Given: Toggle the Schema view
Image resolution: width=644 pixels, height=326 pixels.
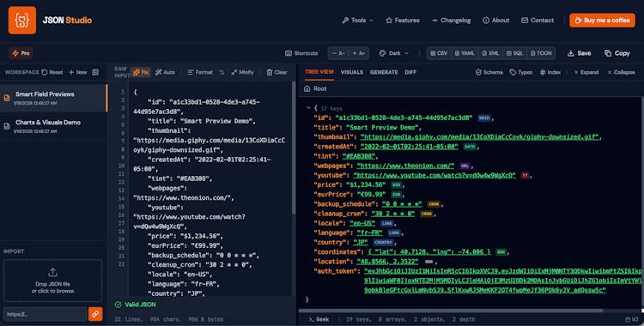Looking at the screenshot, I should (x=489, y=72).
